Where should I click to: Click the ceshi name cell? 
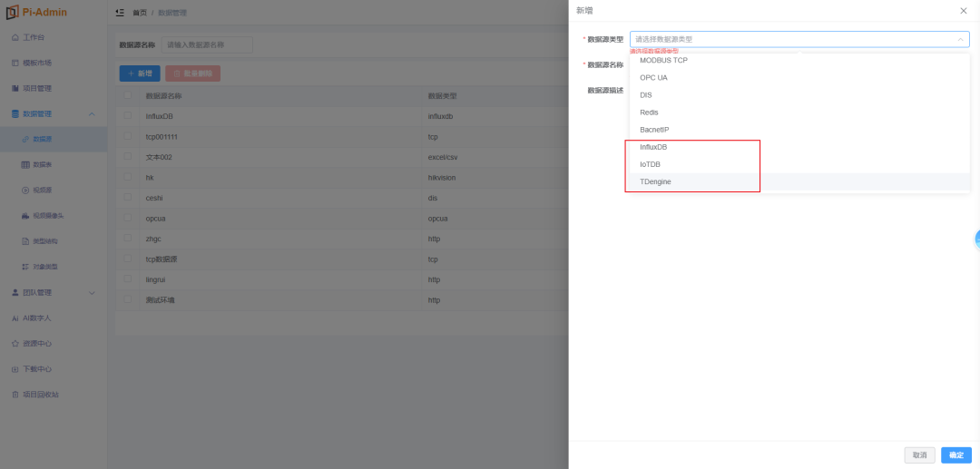click(x=155, y=198)
